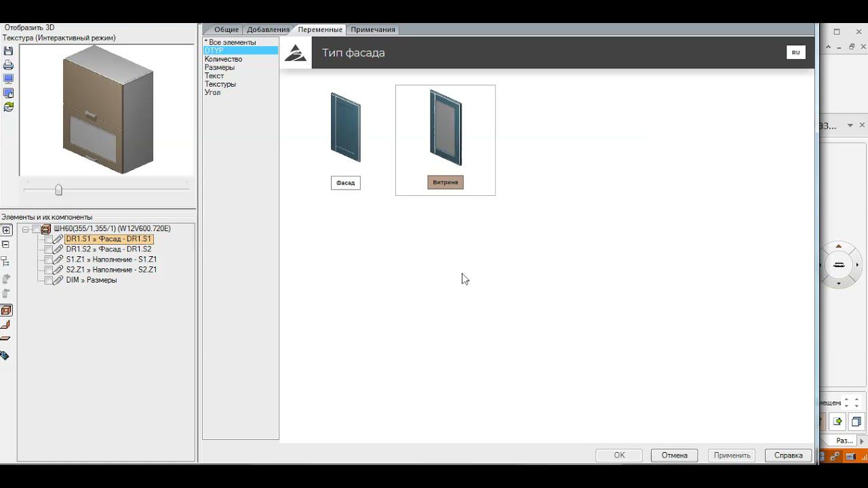The image size is (868, 488).
Task: Collapse all tree elements with minus icon
Action: pos(6,245)
